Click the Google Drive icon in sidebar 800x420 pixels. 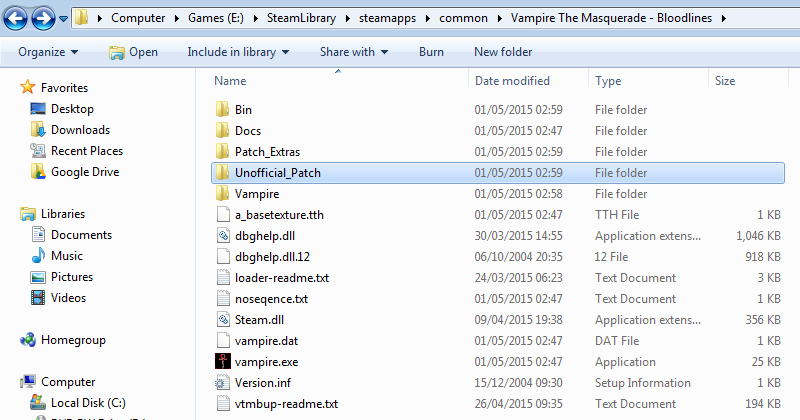coord(38,171)
